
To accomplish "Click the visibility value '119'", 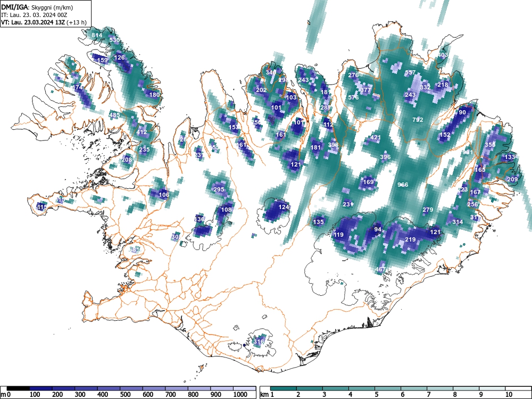I will pos(338,235).
